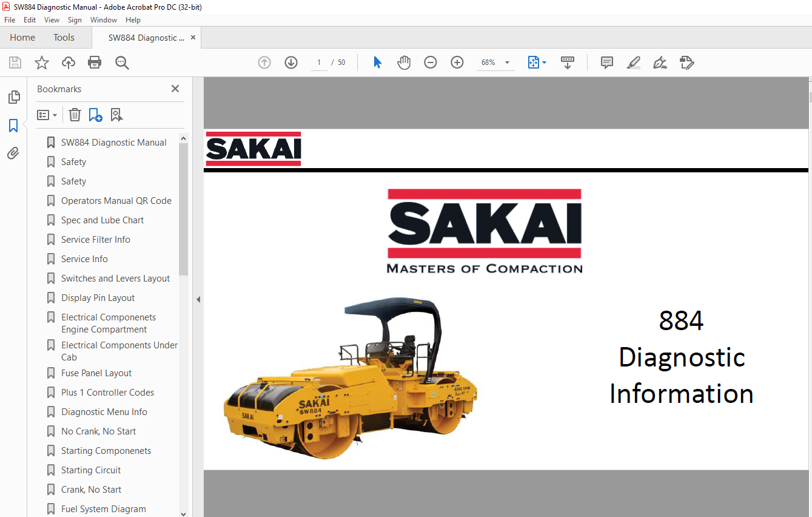The width and height of the screenshot is (812, 517).
Task: Click the 68% zoom value field
Action: pyautogui.click(x=489, y=63)
